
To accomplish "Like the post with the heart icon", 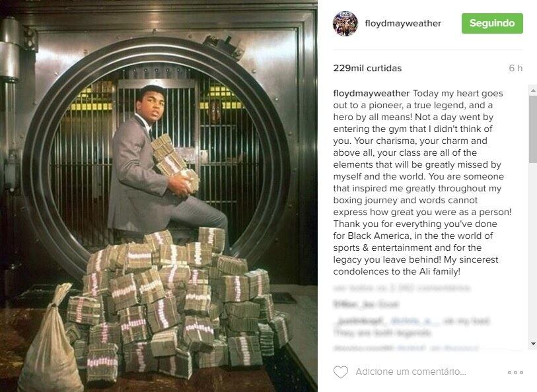I will coord(340,372).
